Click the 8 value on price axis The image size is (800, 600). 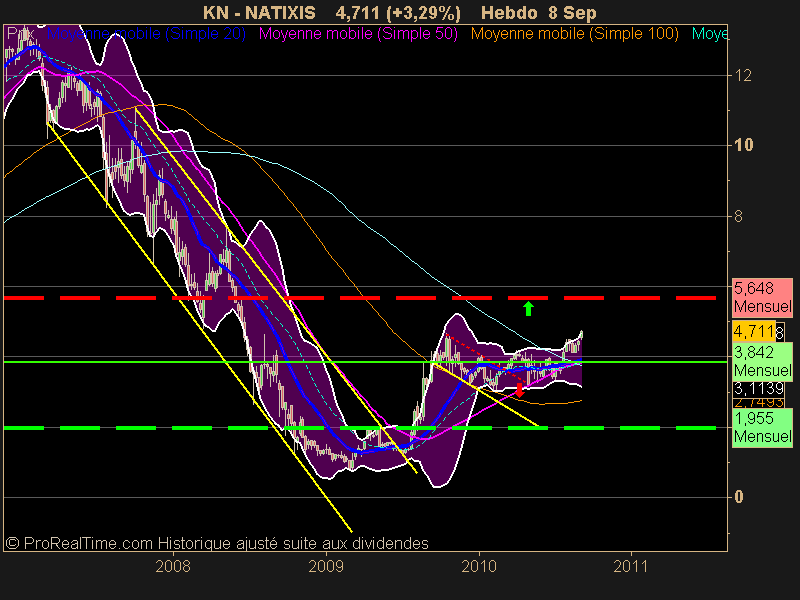click(738, 216)
